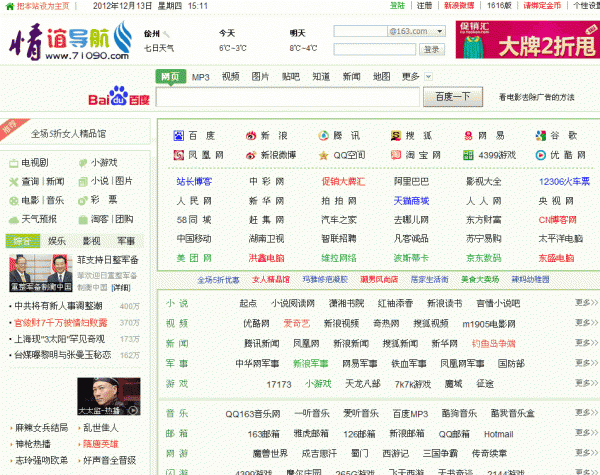The height and width of the screenshot is (475, 600).
Task: Click the edit city icon next to 徐州
Action: (x=166, y=34)
